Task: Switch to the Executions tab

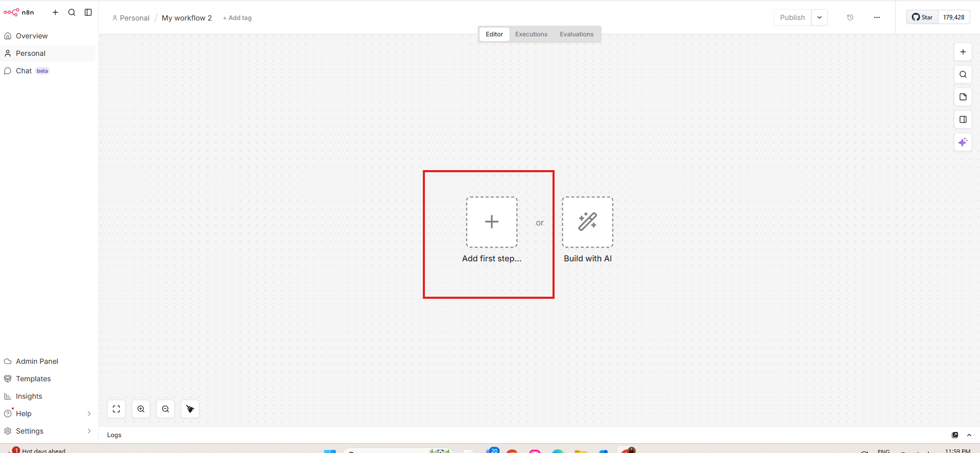Action: pyautogui.click(x=531, y=34)
